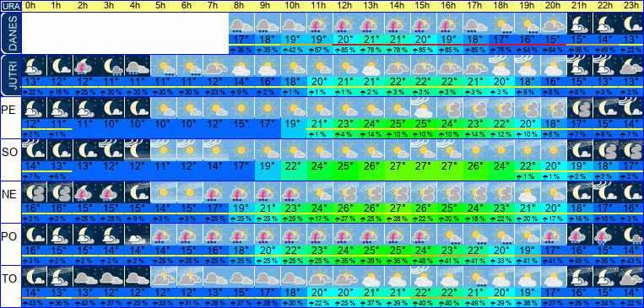Click the DANES 12h 85% precipitation value

[345, 50]
